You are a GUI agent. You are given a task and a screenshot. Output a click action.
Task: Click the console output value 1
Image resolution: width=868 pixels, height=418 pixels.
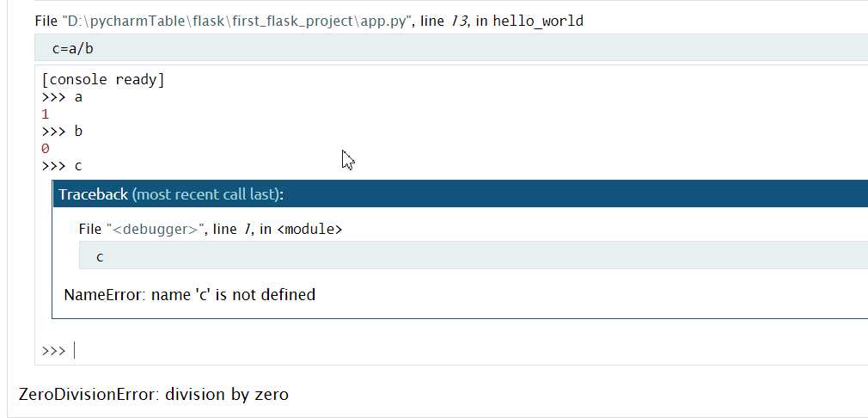[x=45, y=114]
